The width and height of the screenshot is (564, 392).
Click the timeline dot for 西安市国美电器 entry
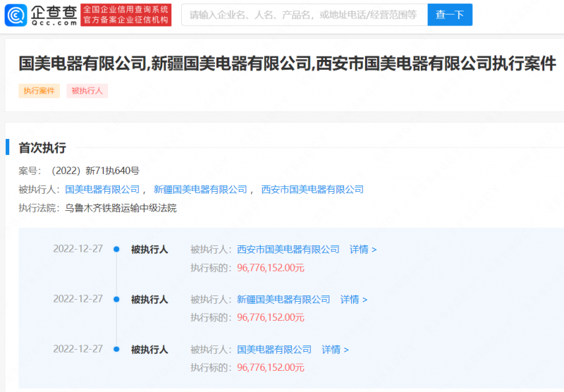[116, 249]
